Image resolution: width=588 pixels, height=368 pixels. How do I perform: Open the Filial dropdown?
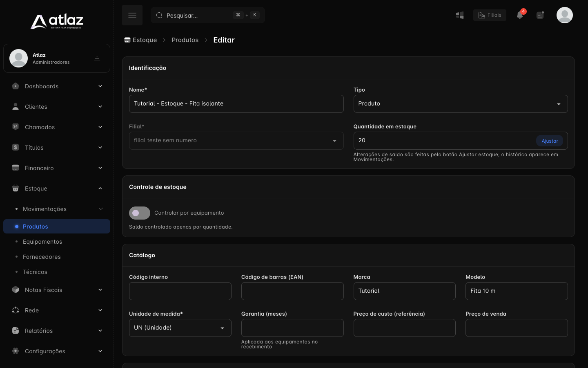coord(236,141)
